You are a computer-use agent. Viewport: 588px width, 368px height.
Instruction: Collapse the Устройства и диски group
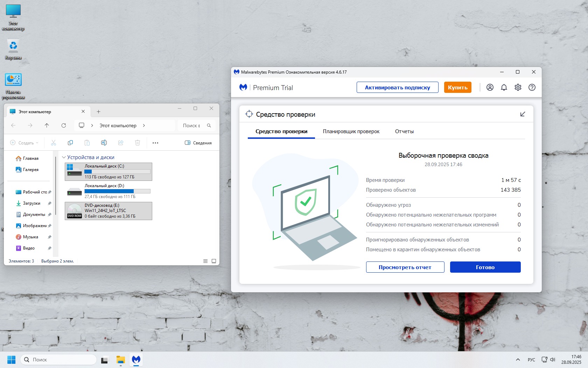coord(64,157)
